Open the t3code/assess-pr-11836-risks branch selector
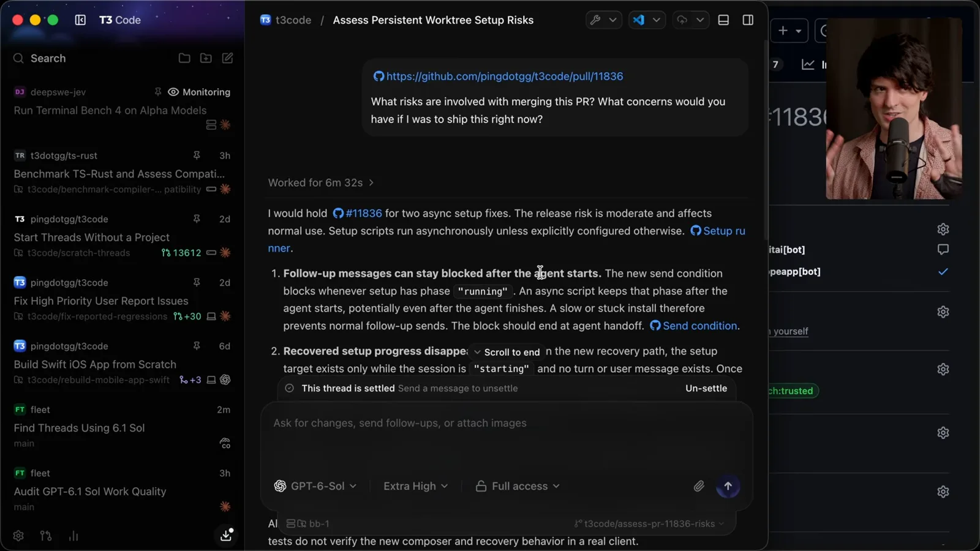The image size is (980, 551). [649, 524]
